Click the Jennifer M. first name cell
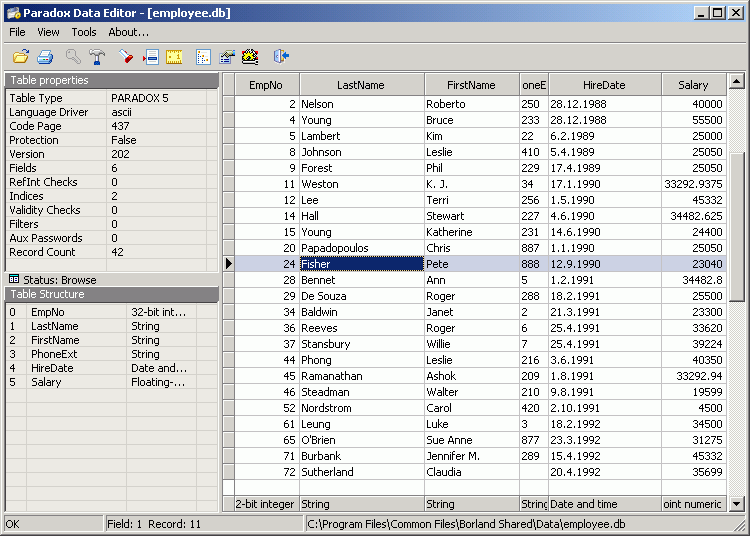This screenshot has height=536, width=750. 472,456
